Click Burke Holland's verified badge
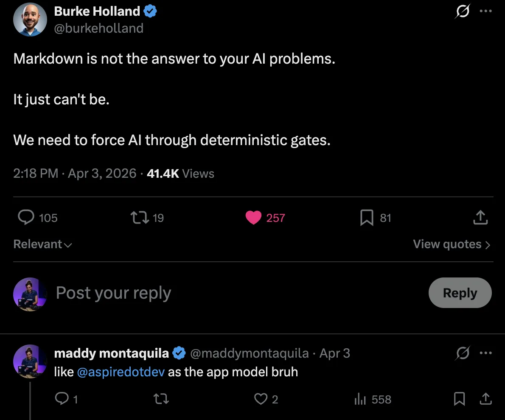The height and width of the screenshot is (420, 505). tap(150, 11)
